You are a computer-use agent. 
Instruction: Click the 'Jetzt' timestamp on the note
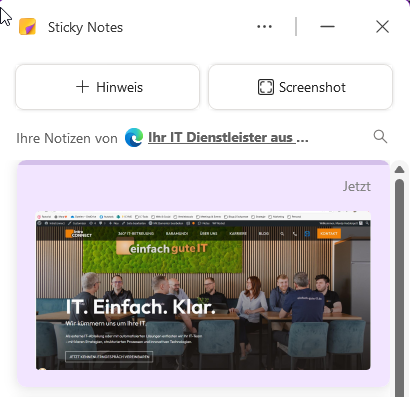[357, 186]
